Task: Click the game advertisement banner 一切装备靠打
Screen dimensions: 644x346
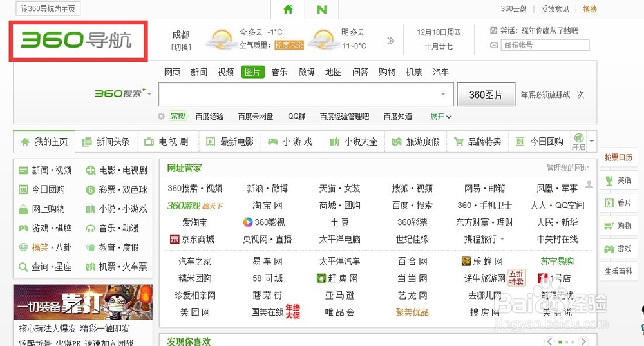Action: tap(83, 302)
